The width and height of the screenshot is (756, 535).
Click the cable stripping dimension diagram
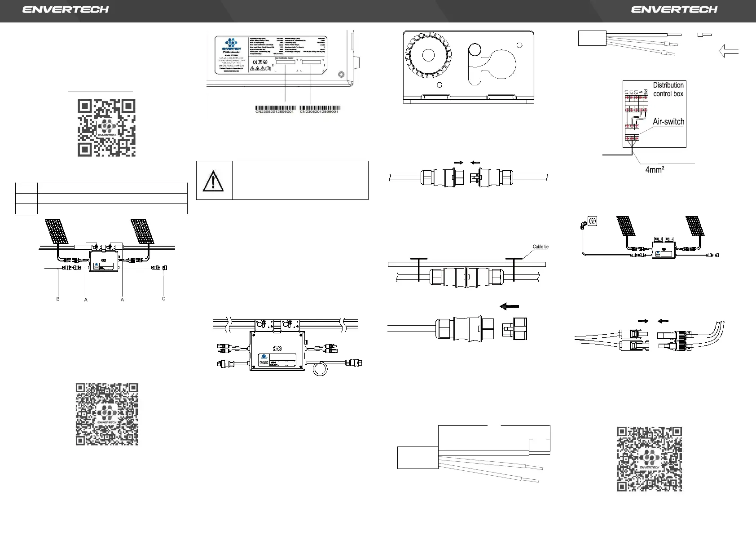474,454
